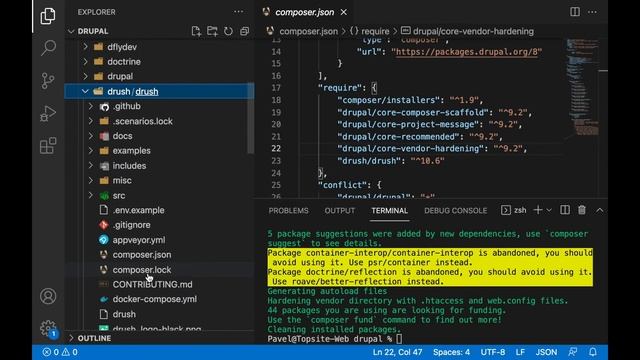
Task: Open the feedback icon in status bar
Action: 573,352
